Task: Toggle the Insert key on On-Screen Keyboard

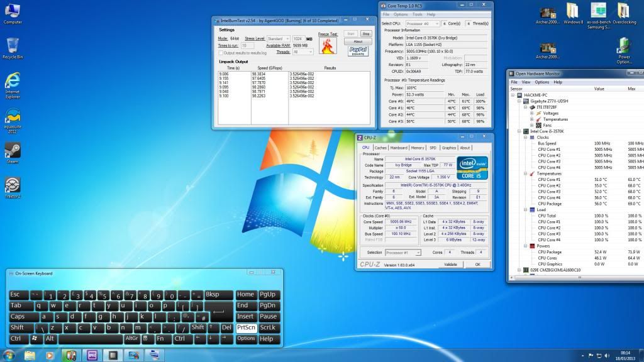Action: [x=246, y=317]
